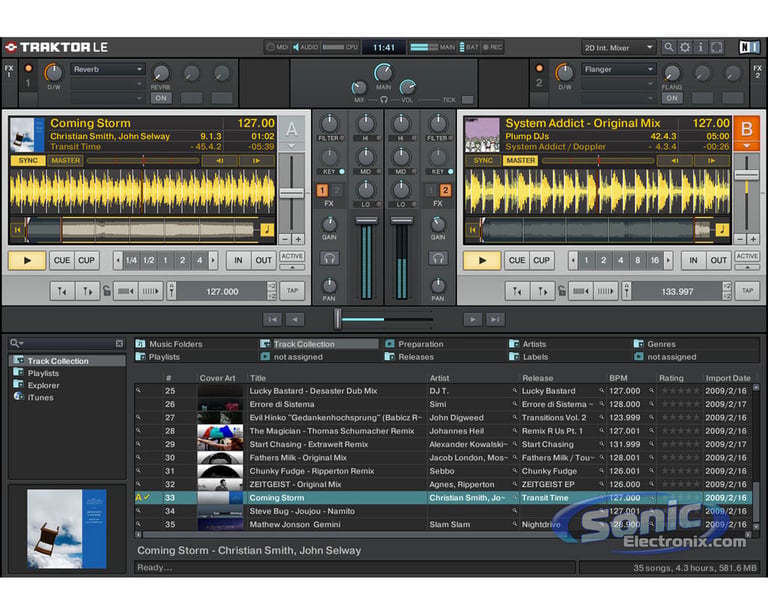The height and width of the screenshot is (614, 768).
Task: Click the Native Instruments logo
Action: (x=749, y=47)
